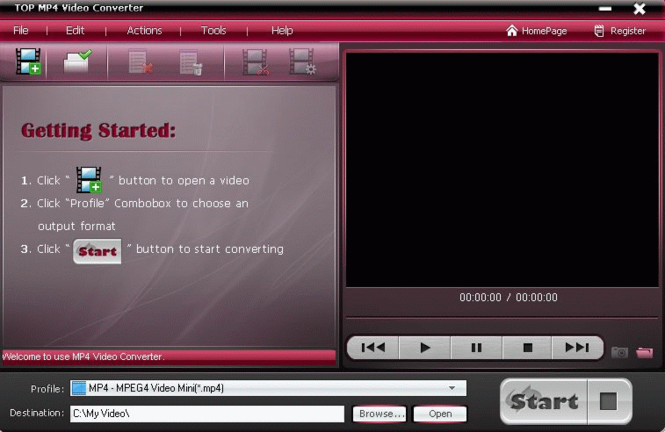The width and height of the screenshot is (665, 432).
Task: Click the large Start convert button
Action: tap(544, 401)
